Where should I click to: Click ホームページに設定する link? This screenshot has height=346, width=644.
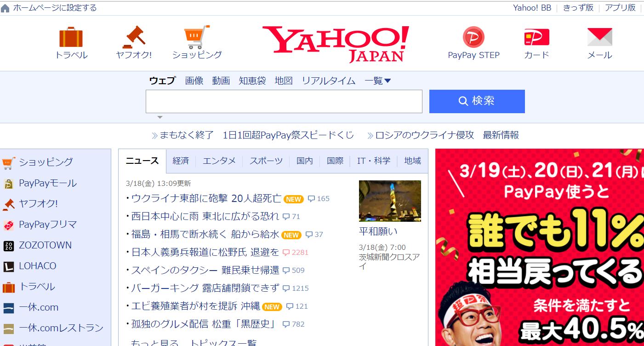click(55, 8)
